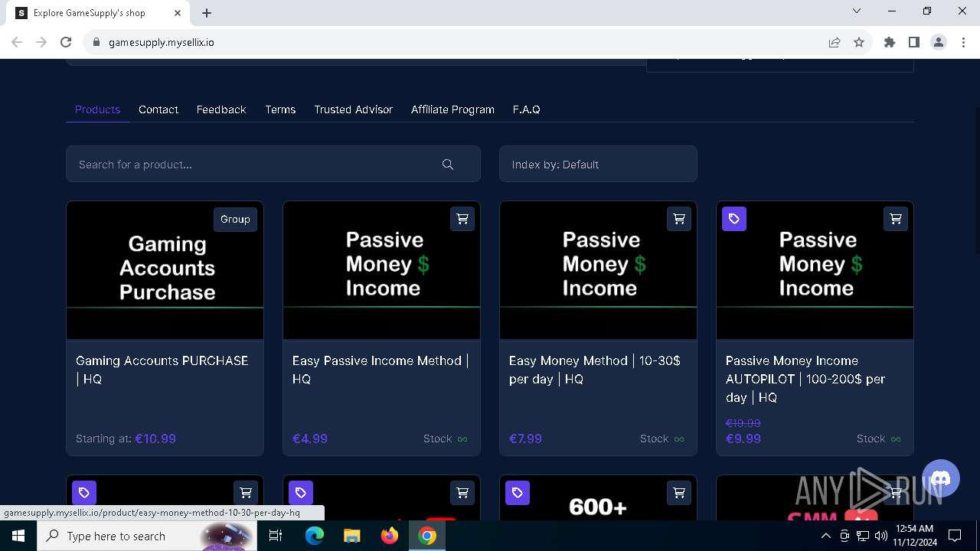Click cart icon on the 600+ product card
This screenshot has width=980, height=551.
[679, 493]
